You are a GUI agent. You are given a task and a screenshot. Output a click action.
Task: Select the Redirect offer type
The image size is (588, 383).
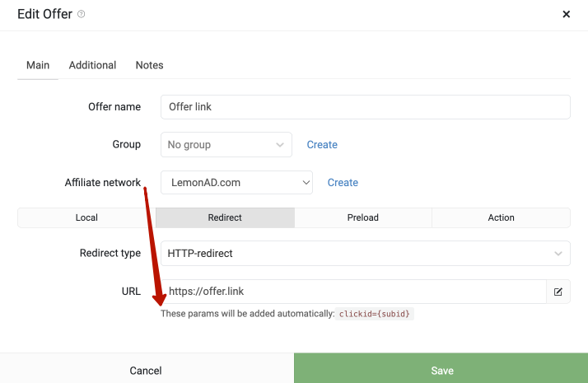(225, 217)
